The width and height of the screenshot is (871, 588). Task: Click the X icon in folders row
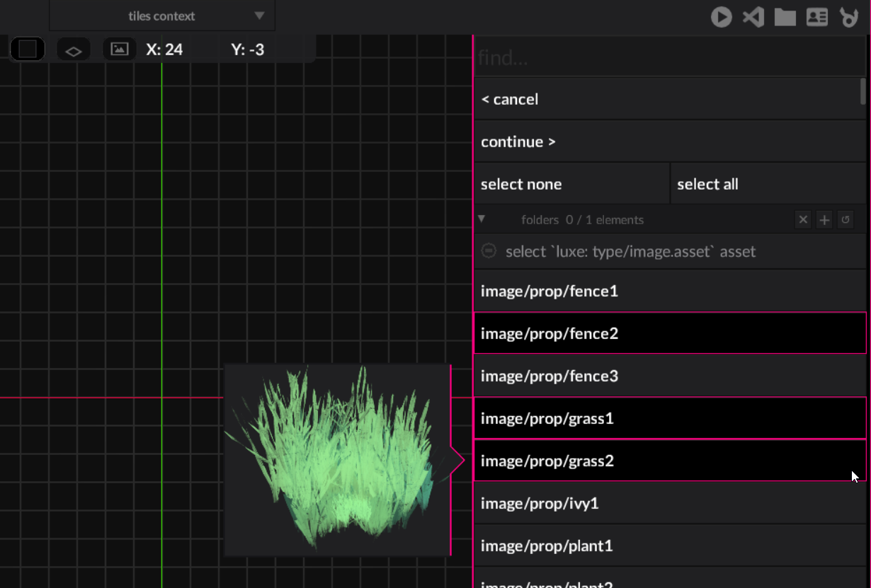tap(803, 220)
